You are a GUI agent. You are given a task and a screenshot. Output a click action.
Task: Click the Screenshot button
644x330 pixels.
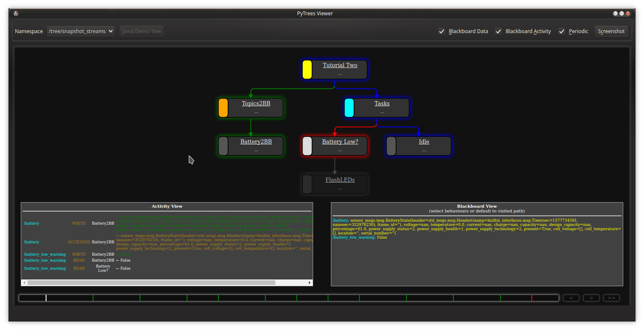(x=611, y=31)
